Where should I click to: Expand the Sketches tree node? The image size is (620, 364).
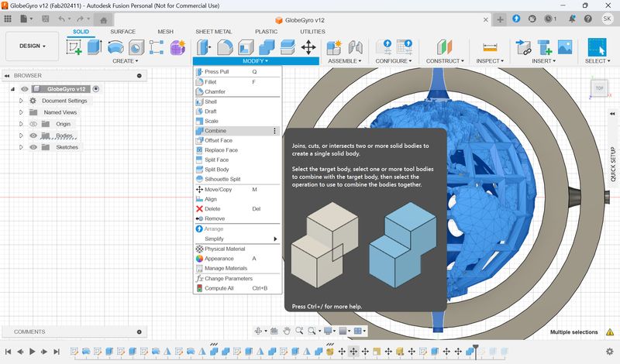tap(21, 147)
